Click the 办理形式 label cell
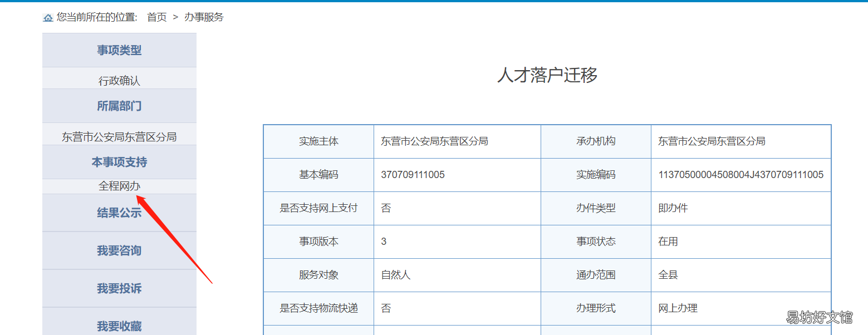868x335 pixels. (x=596, y=308)
